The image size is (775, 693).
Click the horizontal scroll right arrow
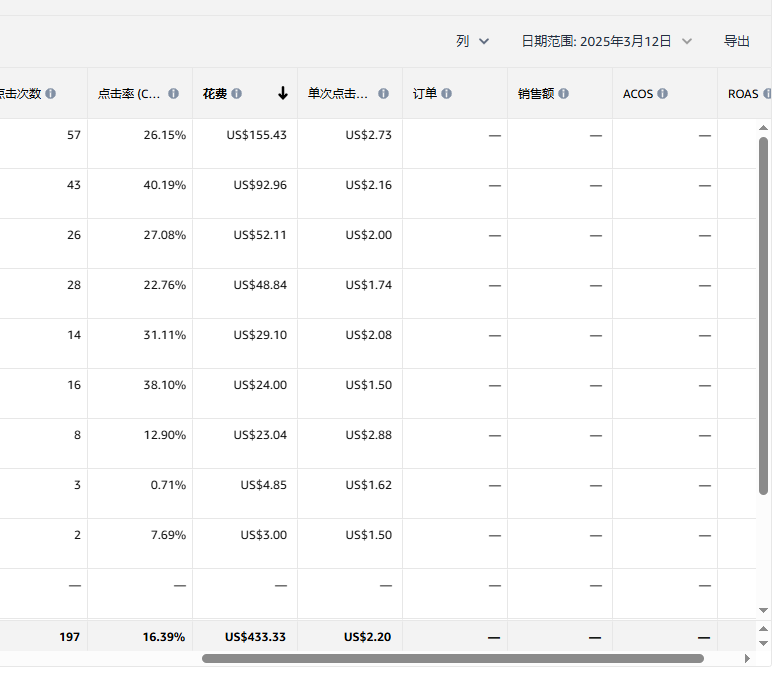point(747,658)
